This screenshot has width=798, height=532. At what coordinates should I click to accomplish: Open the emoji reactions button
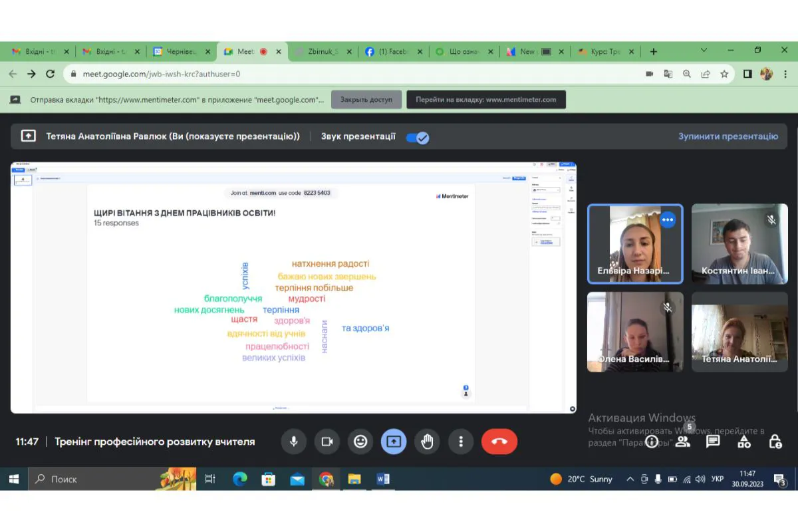(x=360, y=442)
